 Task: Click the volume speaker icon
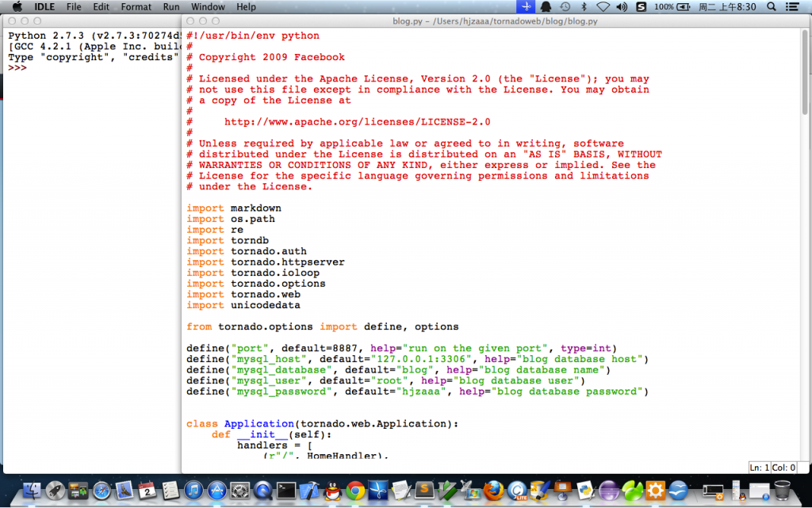[x=622, y=6]
